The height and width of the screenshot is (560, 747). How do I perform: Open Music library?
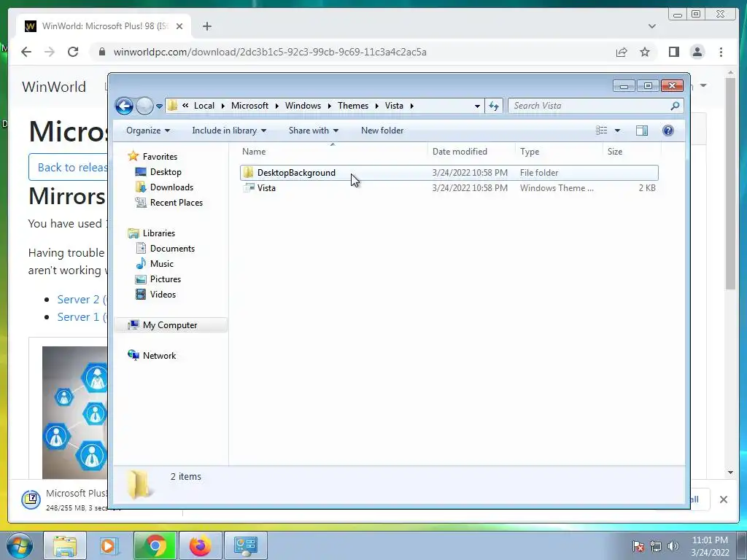click(161, 263)
